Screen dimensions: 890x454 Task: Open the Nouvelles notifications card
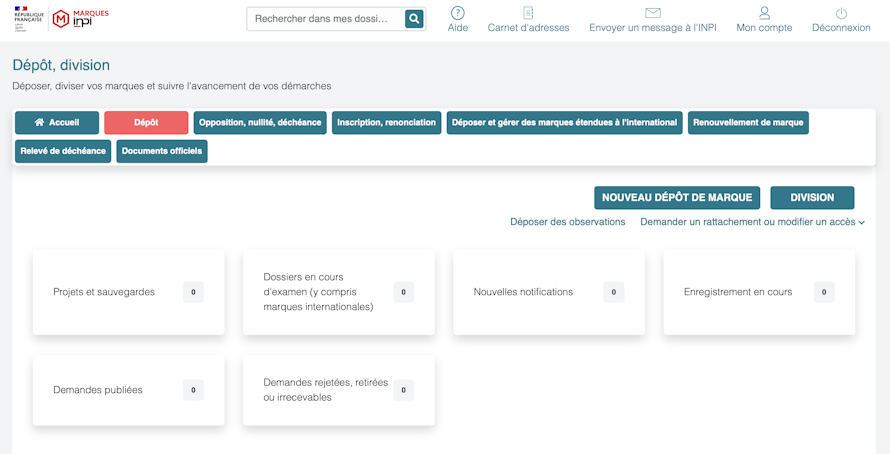(x=549, y=292)
